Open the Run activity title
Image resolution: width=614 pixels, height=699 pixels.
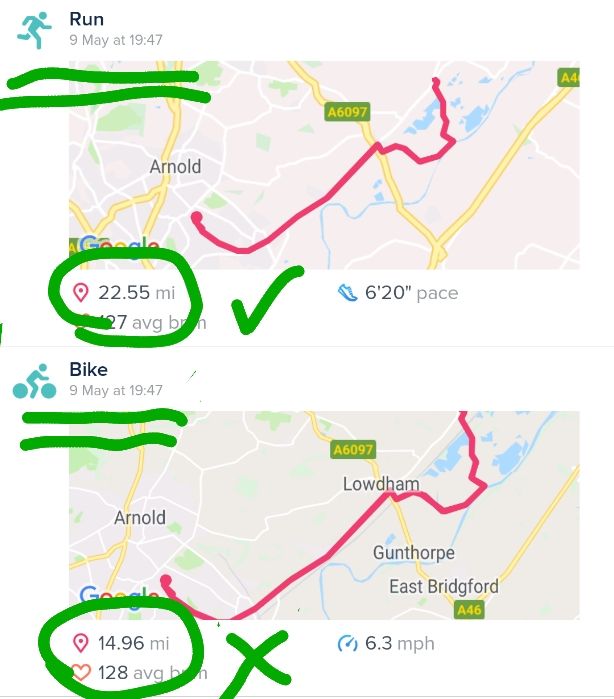[86, 19]
